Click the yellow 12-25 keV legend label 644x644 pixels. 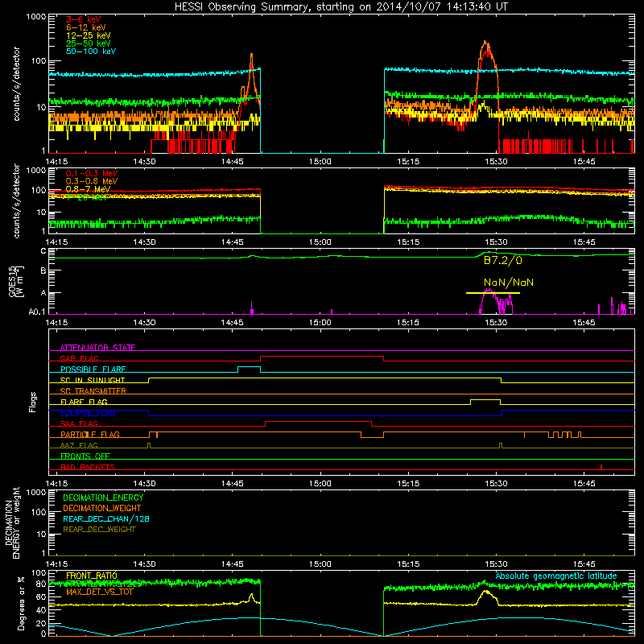coord(89,35)
